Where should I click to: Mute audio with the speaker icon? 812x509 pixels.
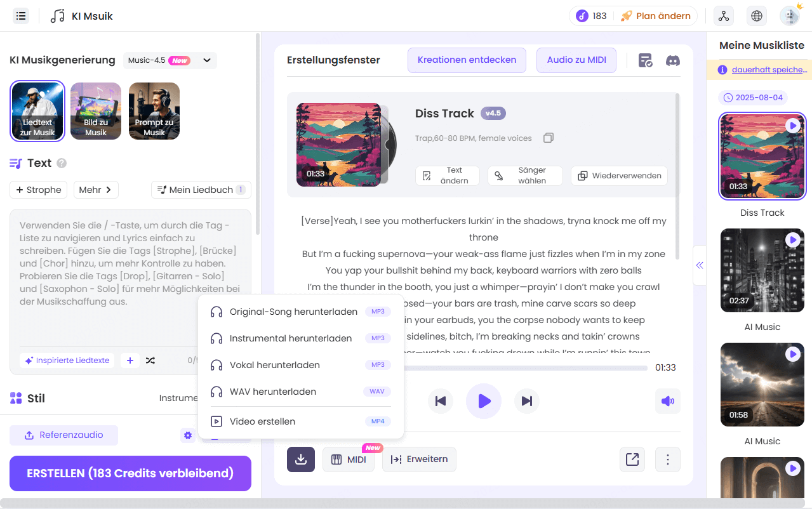click(x=667, y=401)
